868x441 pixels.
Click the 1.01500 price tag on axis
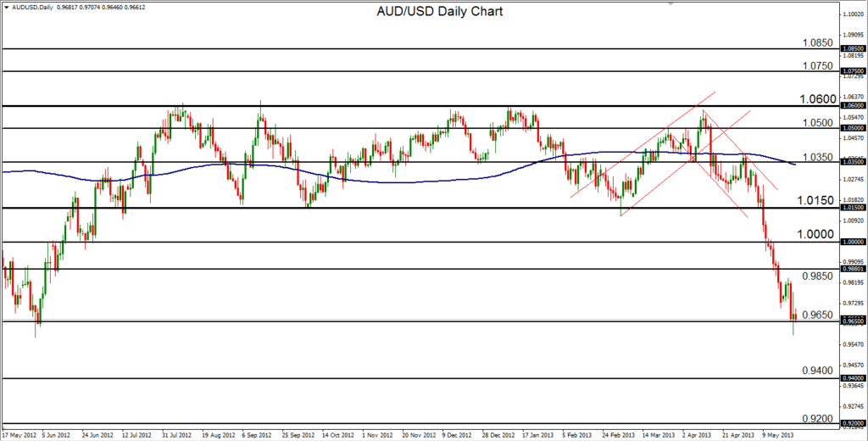pyautogui.click(x=852, y=208)
